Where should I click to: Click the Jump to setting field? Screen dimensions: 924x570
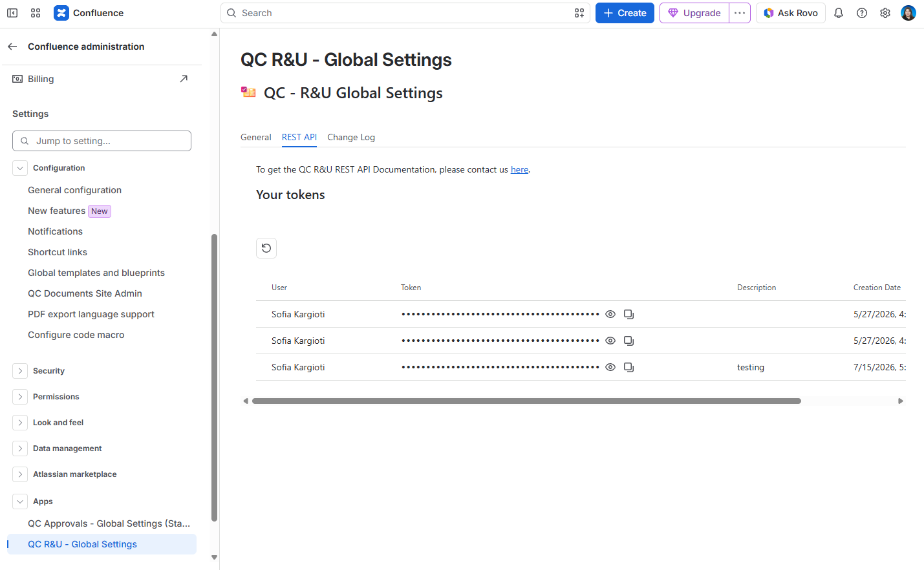[x=102, y=141]
